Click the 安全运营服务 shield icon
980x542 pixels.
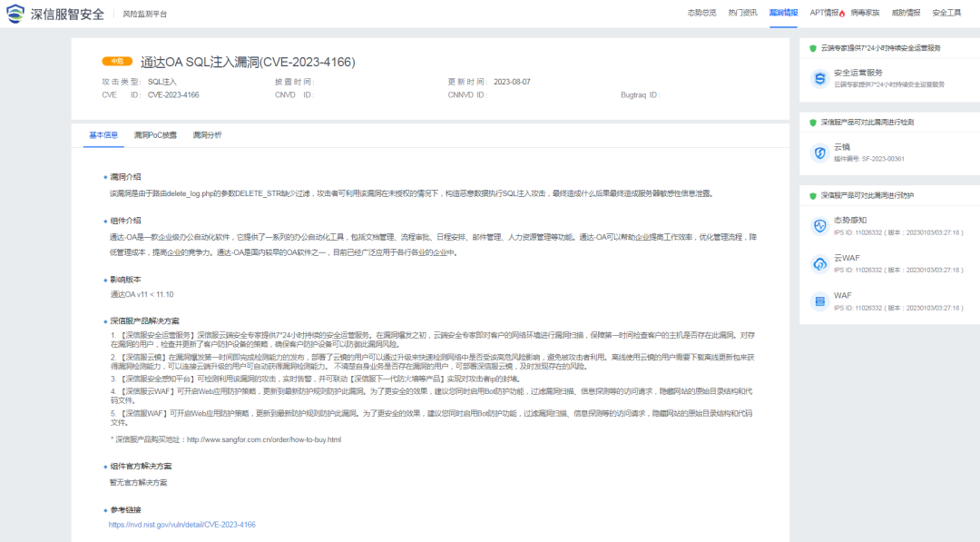819,78
